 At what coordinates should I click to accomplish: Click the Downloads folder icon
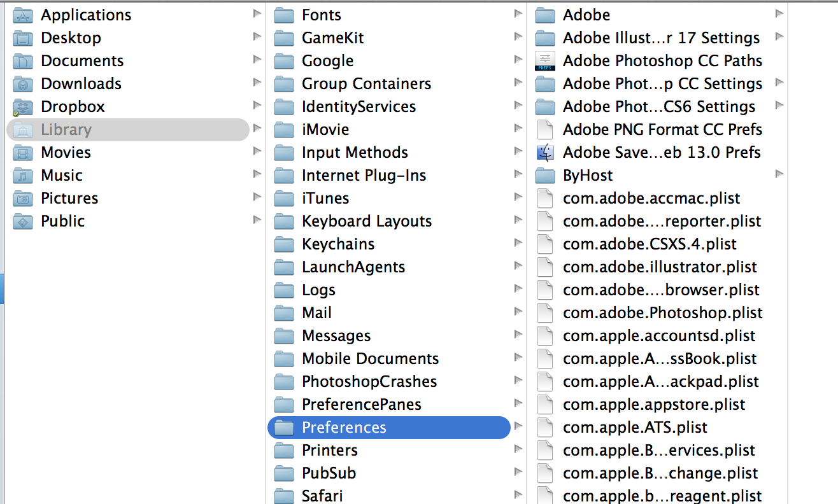[x=23, y=84]
